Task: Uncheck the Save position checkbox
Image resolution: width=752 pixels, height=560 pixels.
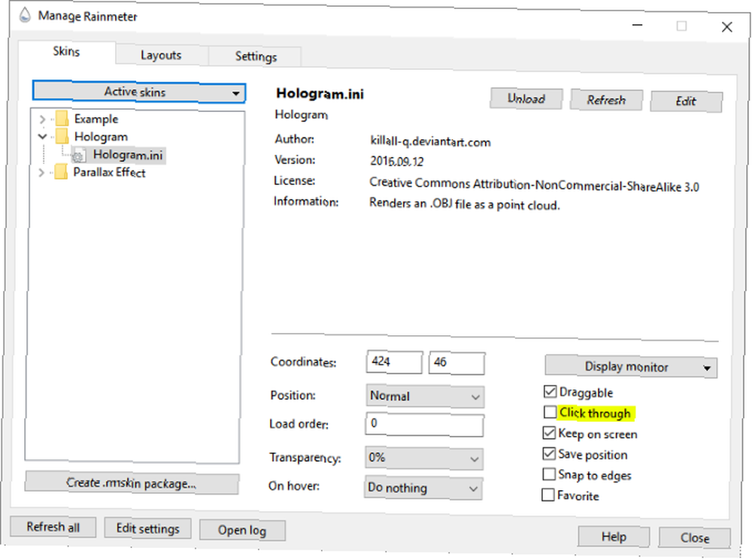Action: (549, 453)
